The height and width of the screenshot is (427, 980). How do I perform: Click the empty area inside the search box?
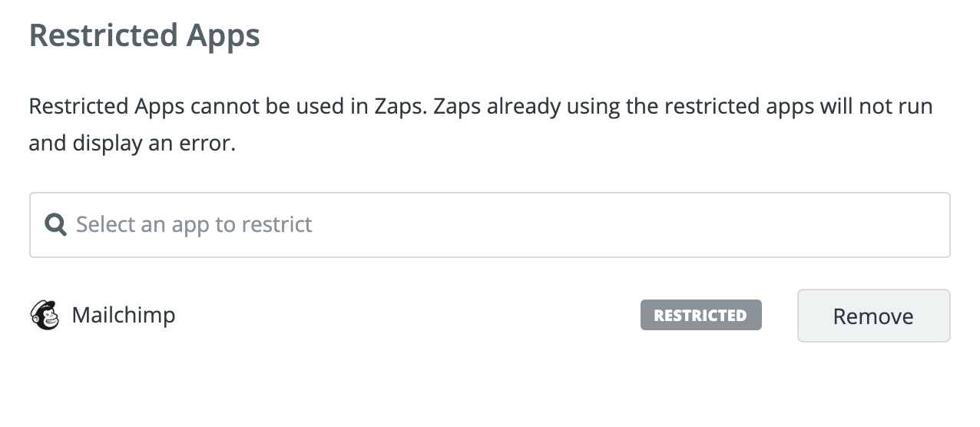click(x=630, y=225)
